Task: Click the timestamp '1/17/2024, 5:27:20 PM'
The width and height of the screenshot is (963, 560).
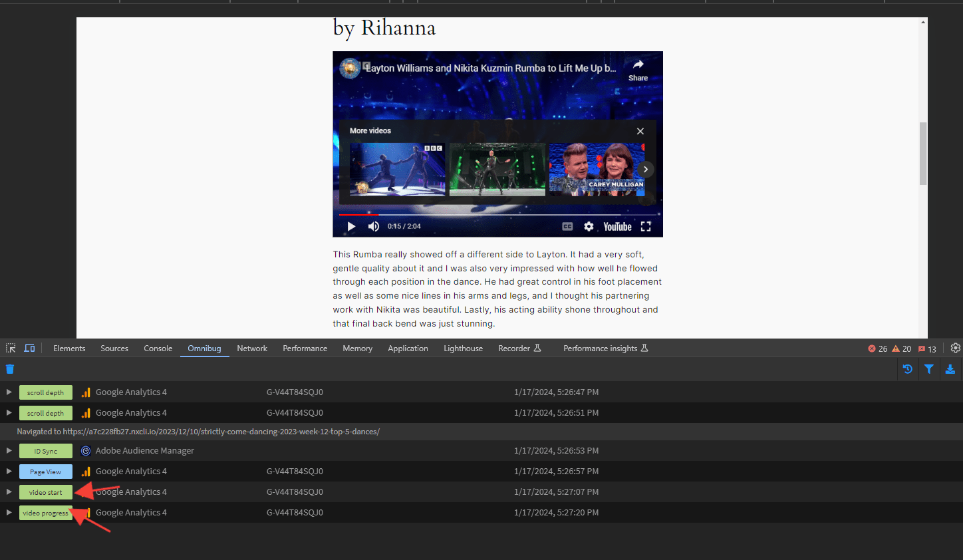Action: pos(556,513)
